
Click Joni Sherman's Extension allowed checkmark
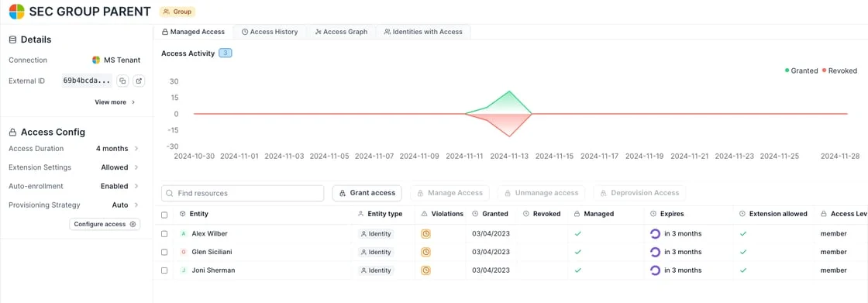743,270
